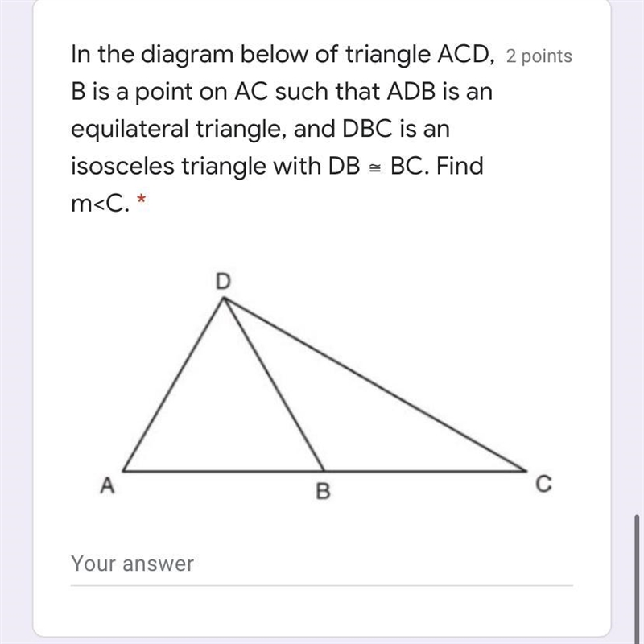This screenshot has width=644, height=644.
Task: Click segment DB inside the triangle
Action: 274,385
